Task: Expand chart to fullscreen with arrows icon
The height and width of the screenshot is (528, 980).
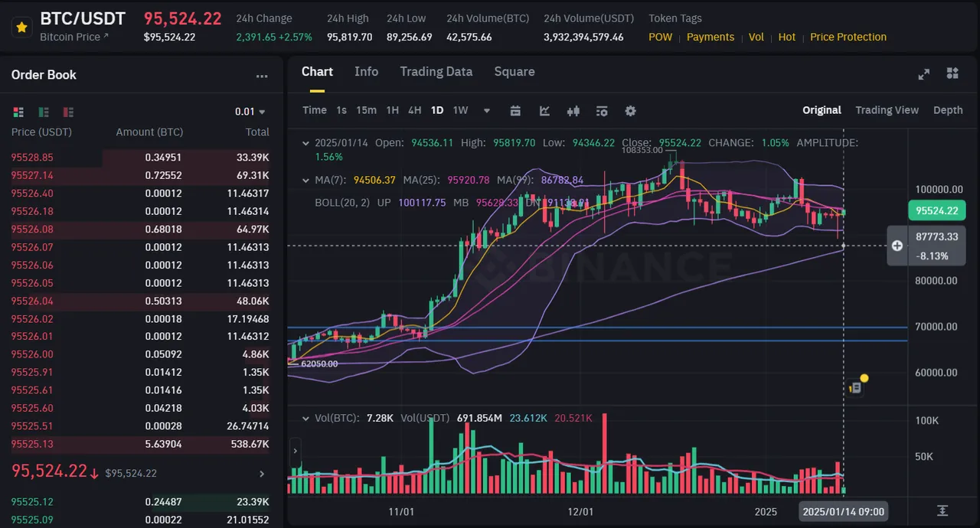Action: pos(924,74)
